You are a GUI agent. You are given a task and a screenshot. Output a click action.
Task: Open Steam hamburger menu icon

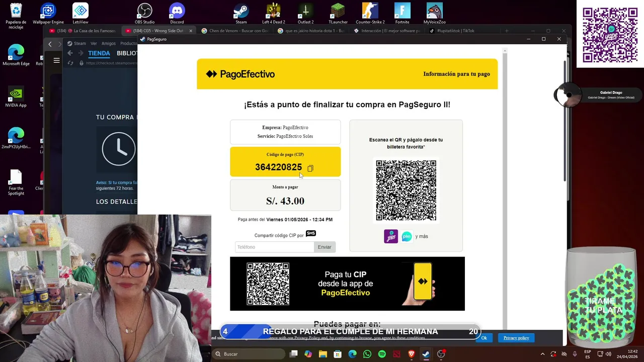(x=56, y=60)
